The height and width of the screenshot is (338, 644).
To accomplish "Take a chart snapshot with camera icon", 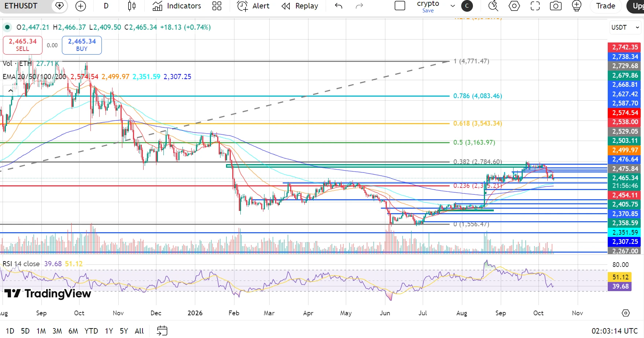I will [x=556, y=6].
